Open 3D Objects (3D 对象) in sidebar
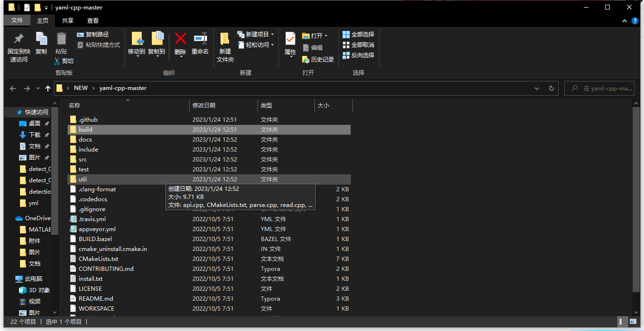 pyautogui.click(x=34, y=290)
